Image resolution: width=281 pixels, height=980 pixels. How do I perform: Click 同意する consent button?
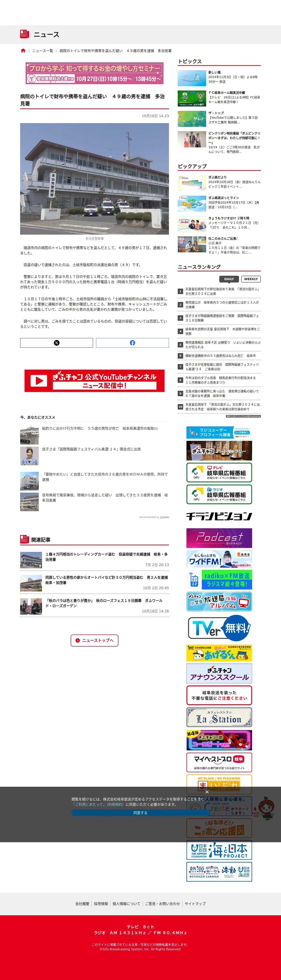[x=140, y=813]
